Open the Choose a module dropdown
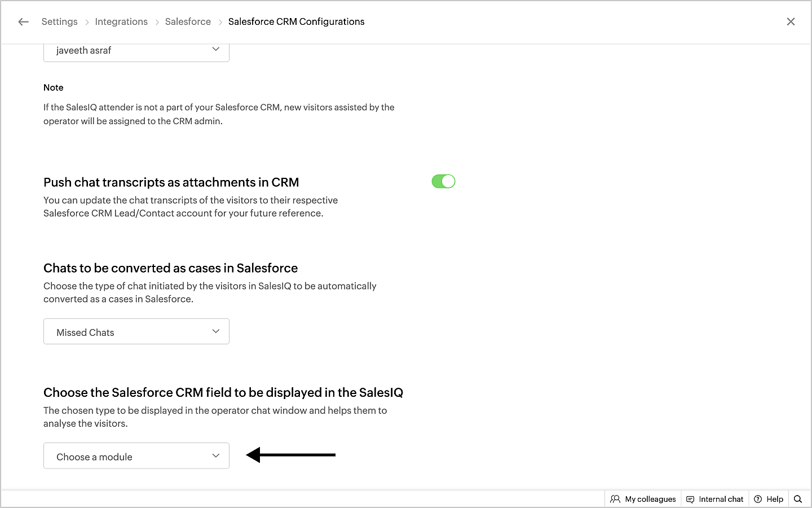Image resolution: width=812 pixels, height=508 pixels. (136, 456)
